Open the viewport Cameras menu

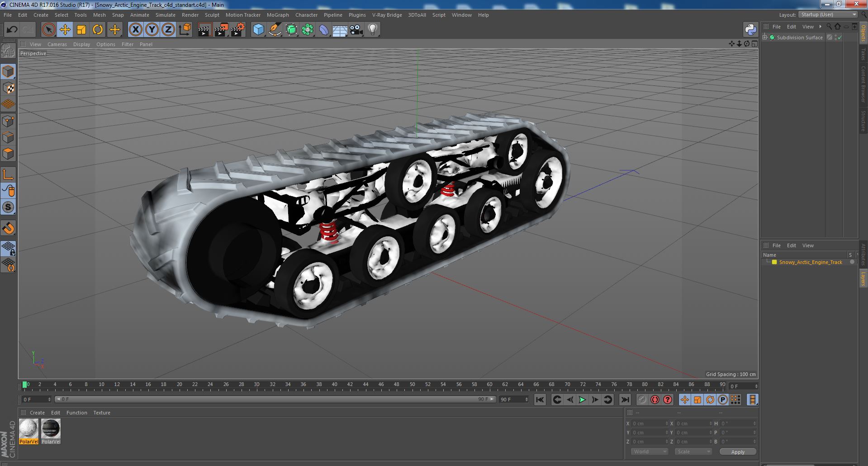click(x=57, y=44)
